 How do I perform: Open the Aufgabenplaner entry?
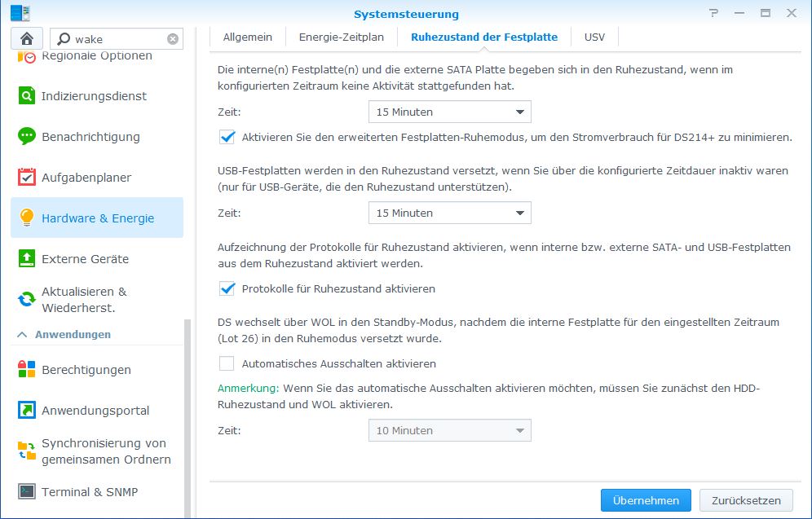coord(86,178)
